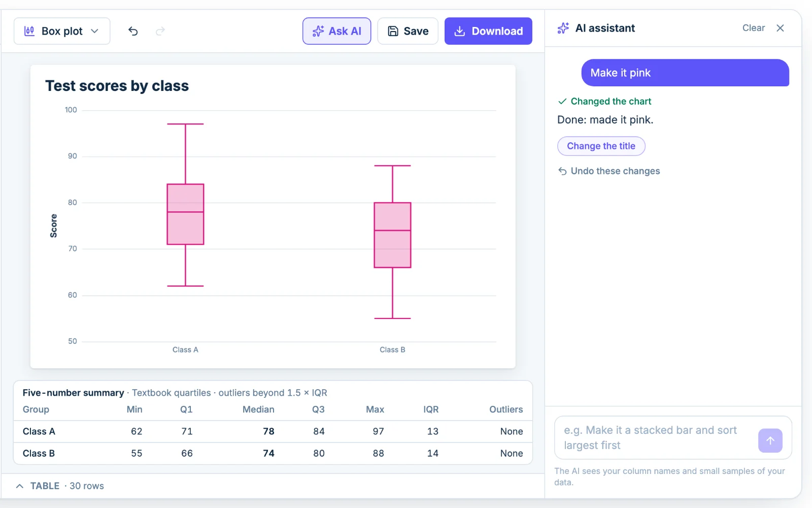This screenshot has width=812, height=508.
Task: Click the Class B axis label
Action: click(392, 350)
